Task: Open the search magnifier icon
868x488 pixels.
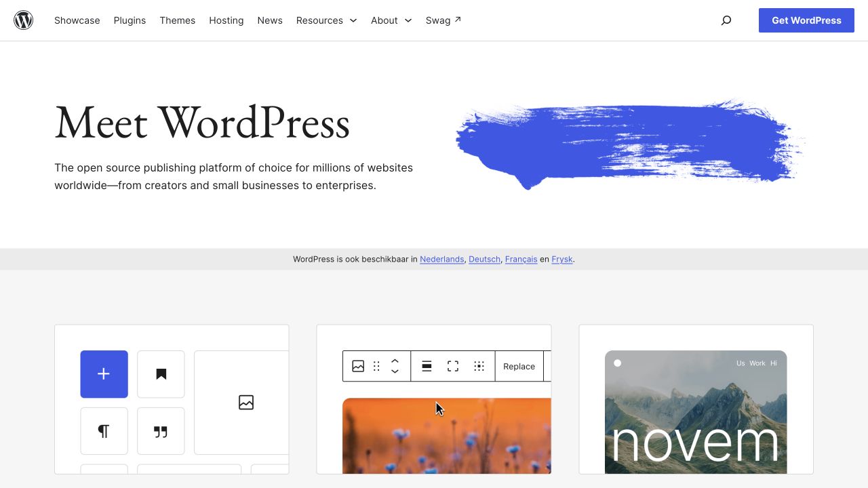Action: (726, 20)
